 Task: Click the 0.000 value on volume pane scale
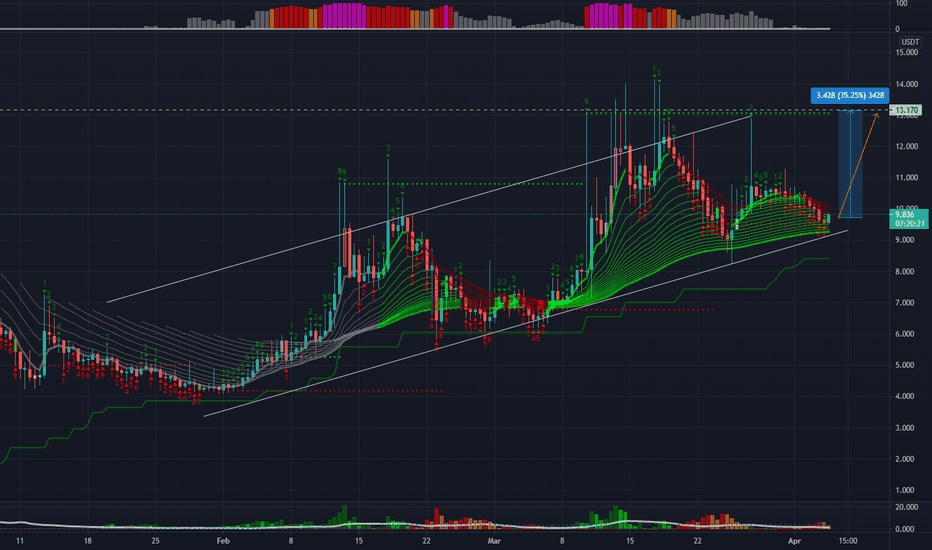point(907,529)
